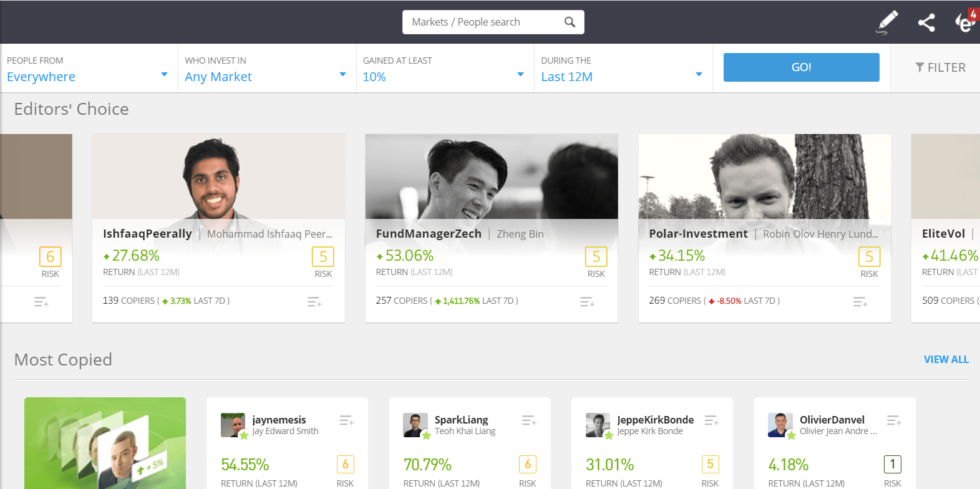Viewport: 980px width, 489px height.
Task: Click SparkLiang avatar picture
Action: coord(415,425)
